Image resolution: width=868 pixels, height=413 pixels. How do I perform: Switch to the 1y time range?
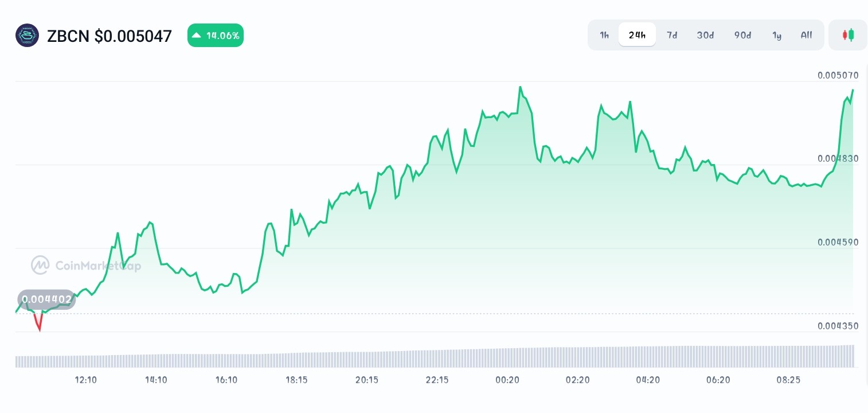[777, 35]
